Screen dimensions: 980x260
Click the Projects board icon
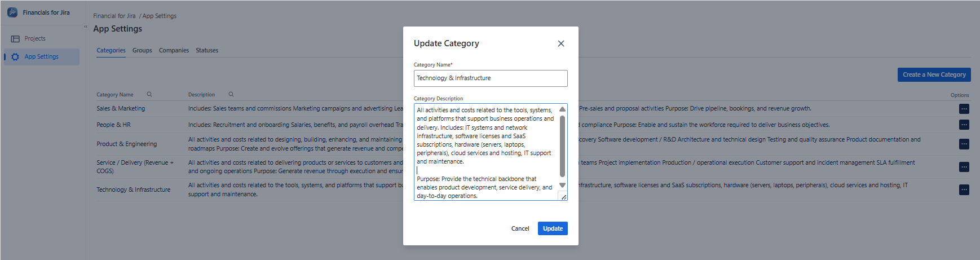15,39
